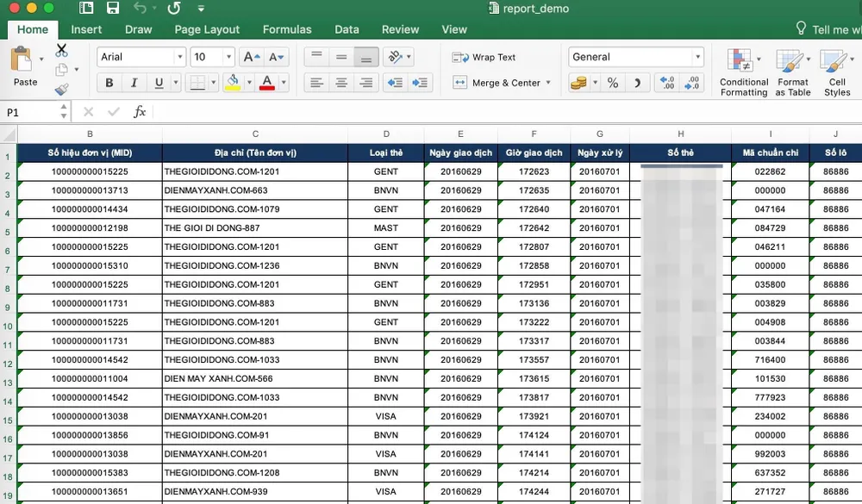Toggle Wrap Text for selected cells
This screenshot has width=862, height=504.
[x=484, y=57]
